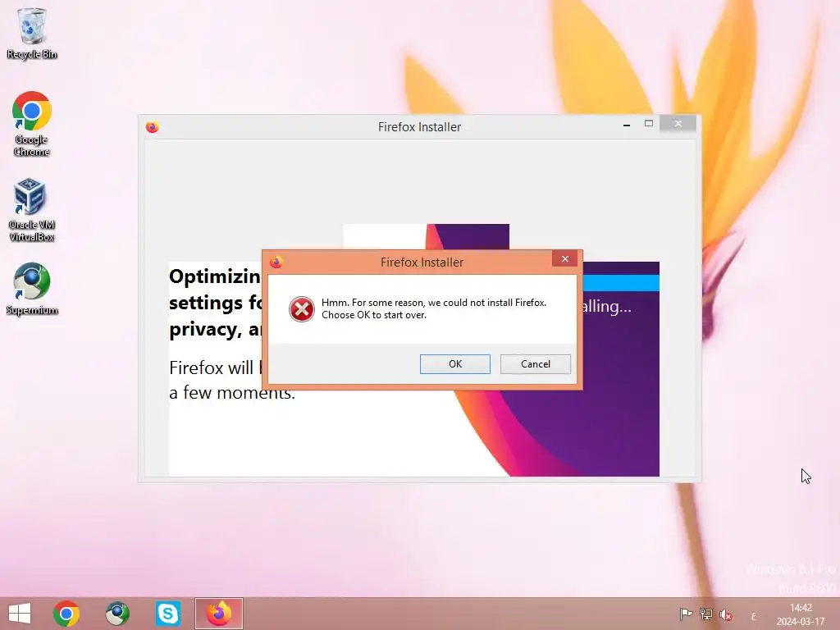Select the Firefox Installer taskbar button
The width and height of the screenshot is (840, 630).
pyautogui.click(x=218, y=614)
